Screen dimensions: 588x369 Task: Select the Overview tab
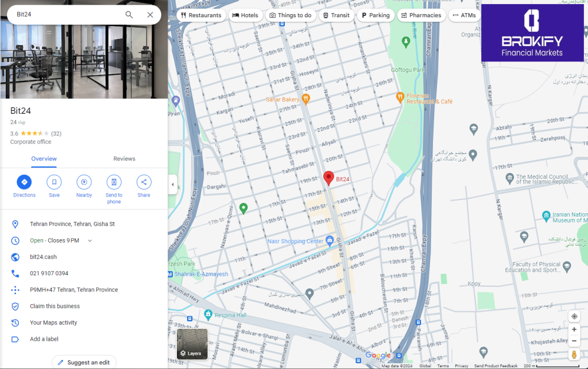[x=44, y=159]
